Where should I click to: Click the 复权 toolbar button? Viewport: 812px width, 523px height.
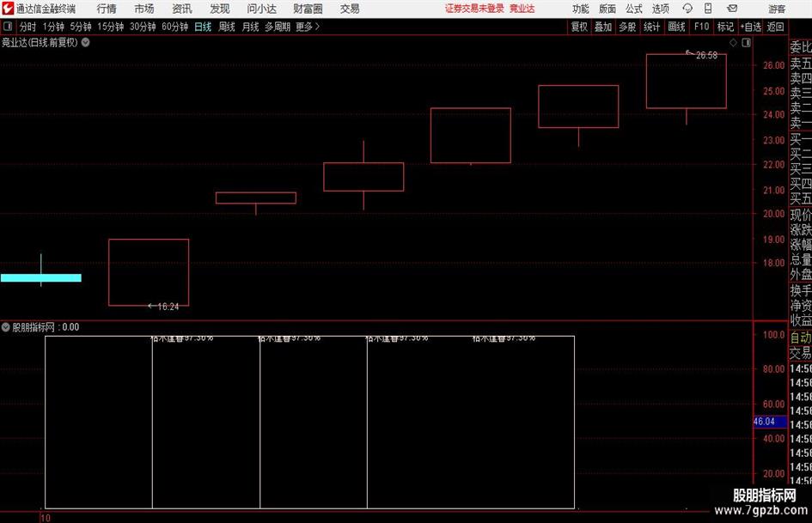click(579, 27)
